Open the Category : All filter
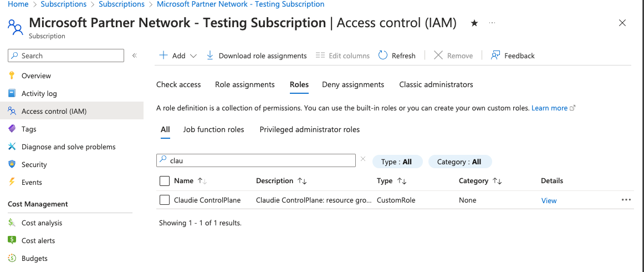Image resolution: width=644 pixels, height=272 pixels. 459,162
